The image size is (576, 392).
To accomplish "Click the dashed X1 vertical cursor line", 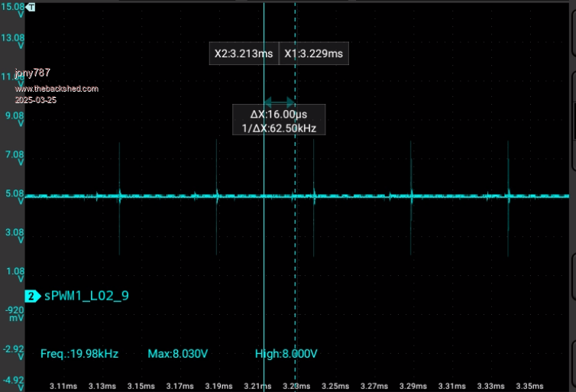I will [x=295, y=229].
